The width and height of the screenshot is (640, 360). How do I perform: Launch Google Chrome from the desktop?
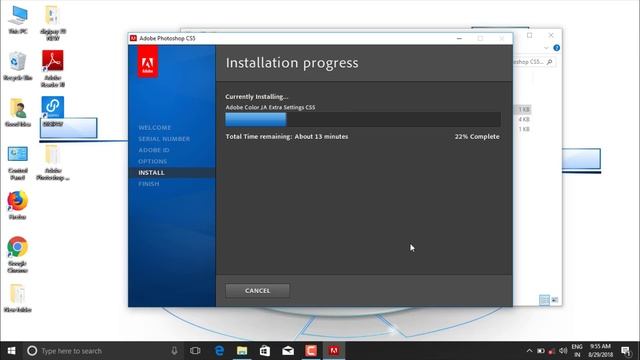pos(17,255)
